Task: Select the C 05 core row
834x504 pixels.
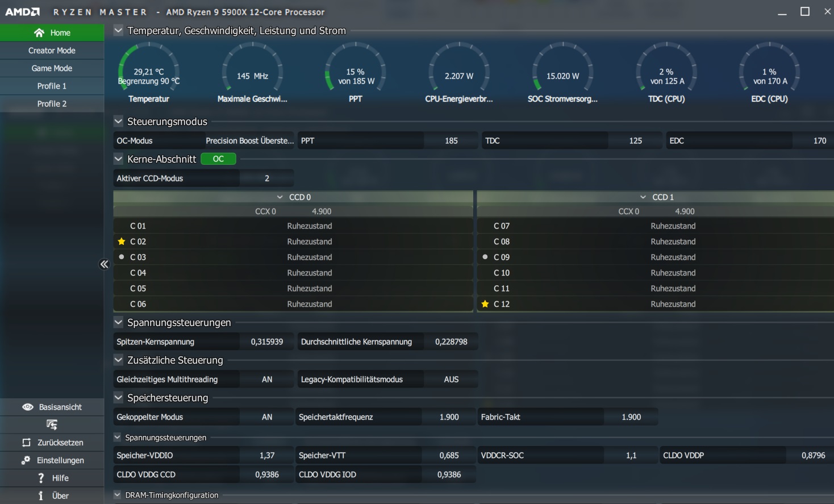Action: [293, 288]
